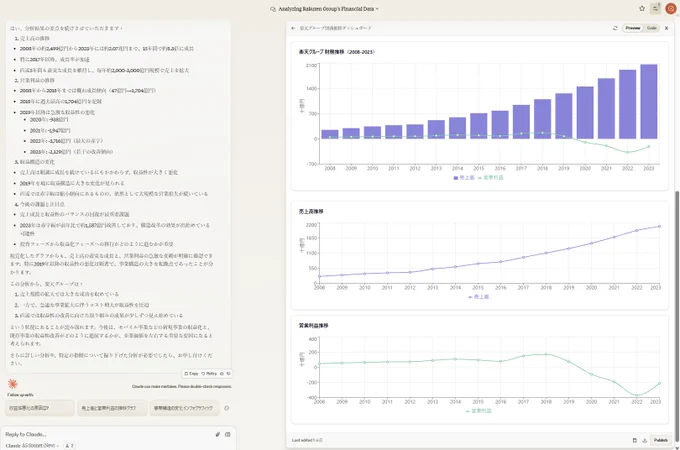Toggle the operating profit series in combined chart legend

pos(490,178)
